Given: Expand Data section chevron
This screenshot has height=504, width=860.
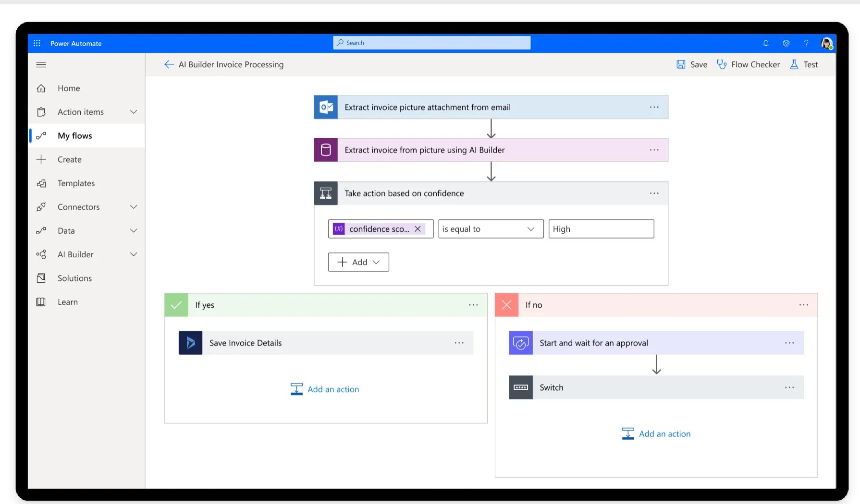Looking at the screenshot, I should 134,230.
